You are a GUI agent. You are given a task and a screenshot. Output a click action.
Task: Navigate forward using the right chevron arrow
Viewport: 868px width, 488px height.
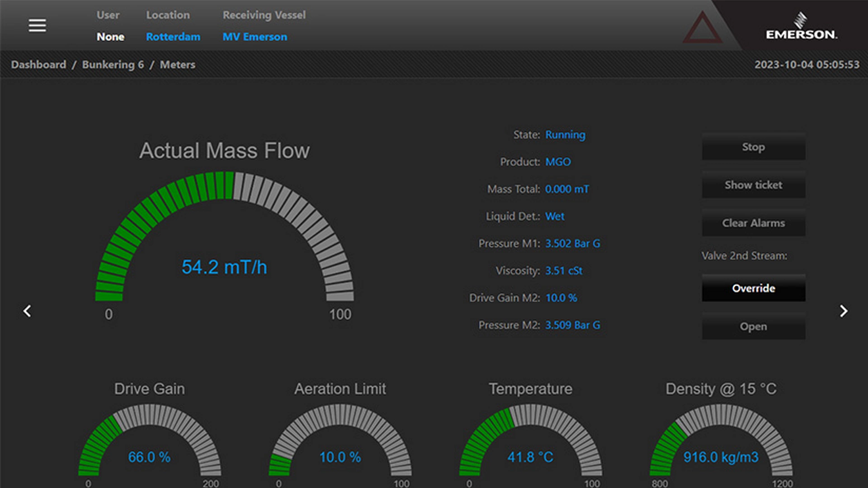844,311
